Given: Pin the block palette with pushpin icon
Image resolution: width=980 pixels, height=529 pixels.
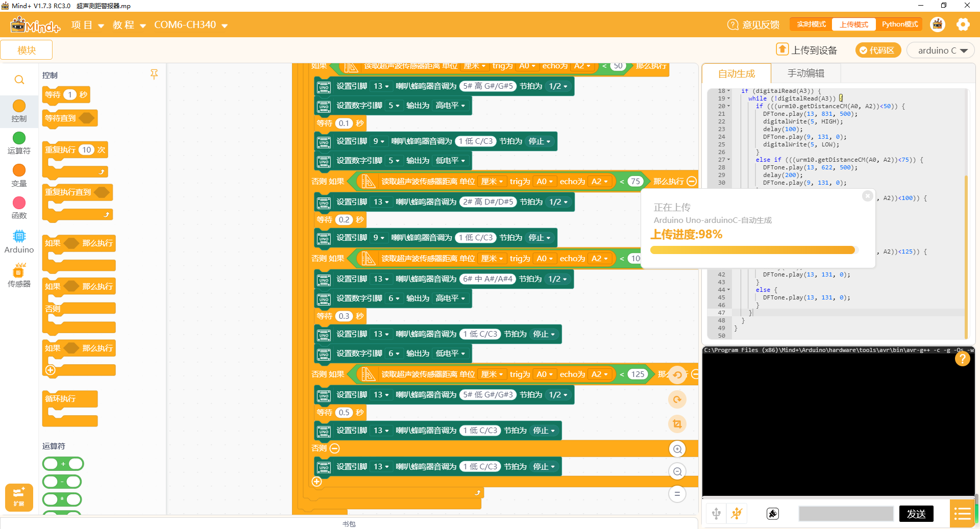Looking at the screenshot, I should pyautogui.click(x=154, y=74).
